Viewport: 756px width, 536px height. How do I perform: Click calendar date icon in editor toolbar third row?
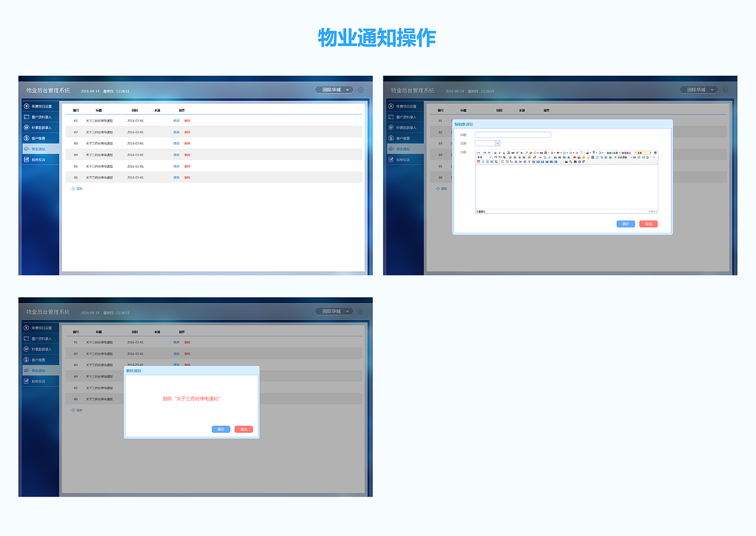point(478,162)
